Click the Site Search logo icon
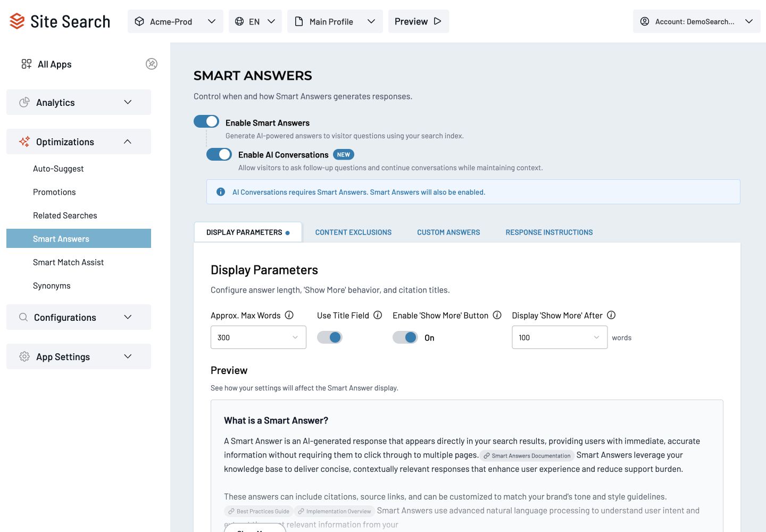 point(17,21)
